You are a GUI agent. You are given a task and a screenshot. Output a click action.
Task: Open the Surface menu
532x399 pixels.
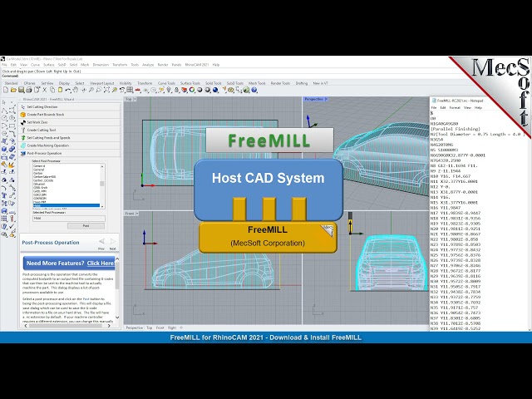coord(48,65)
